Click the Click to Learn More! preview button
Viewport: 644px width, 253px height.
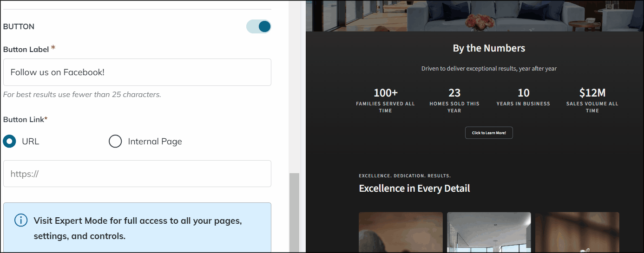489,133
